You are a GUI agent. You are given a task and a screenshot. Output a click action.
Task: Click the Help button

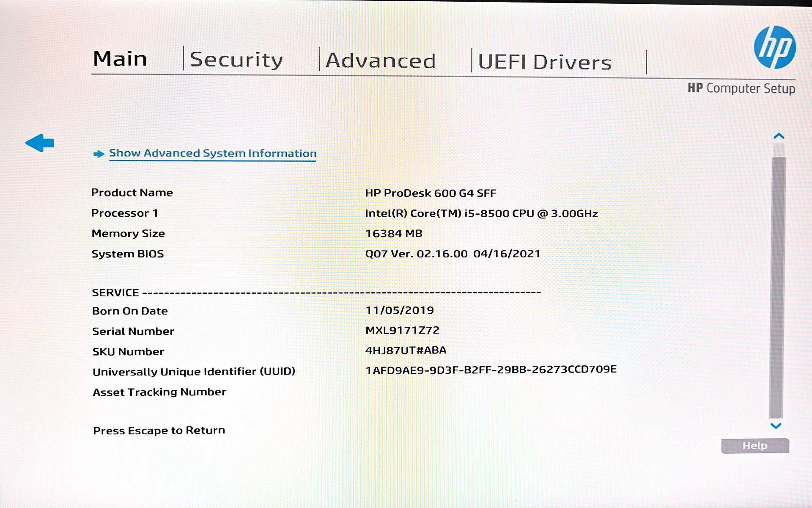coord(755,446)
